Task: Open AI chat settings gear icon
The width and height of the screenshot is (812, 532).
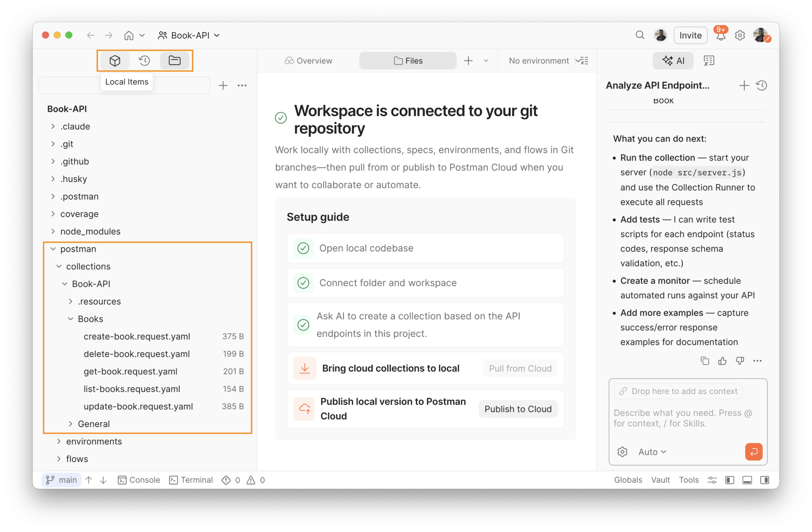Action: click(622, 452)
